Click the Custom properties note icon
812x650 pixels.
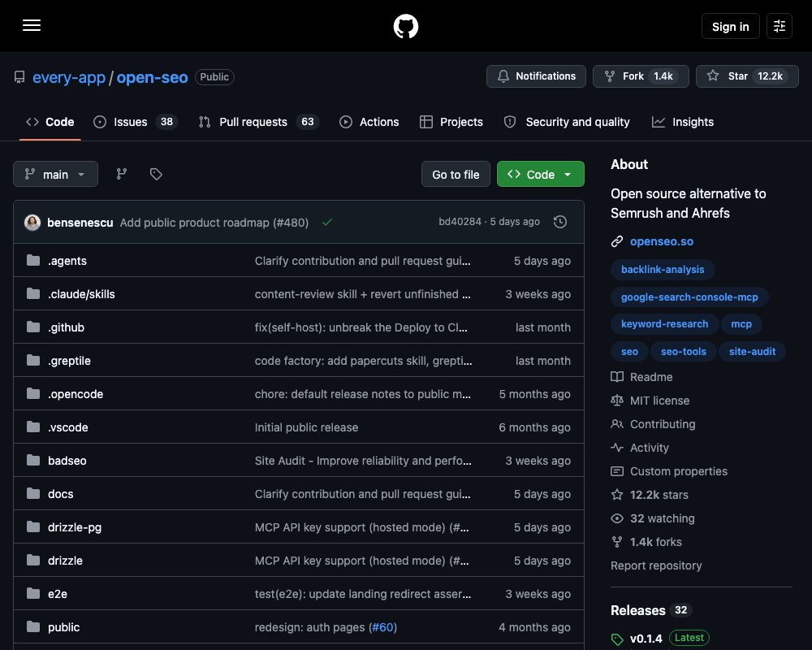click(x=617, y=471)
